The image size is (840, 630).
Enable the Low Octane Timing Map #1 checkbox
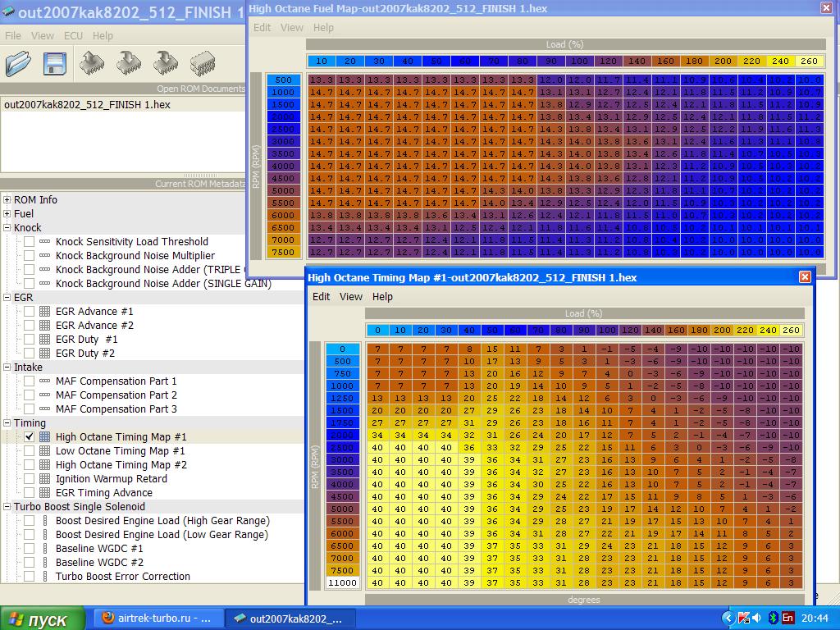tap(30, 451)
